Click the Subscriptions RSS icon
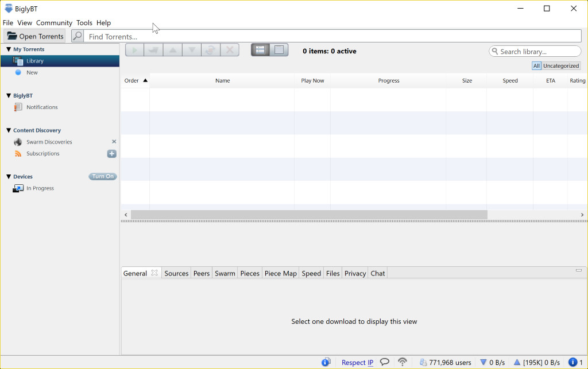This screenshot has height=369, width=588. tap(18, 154)
